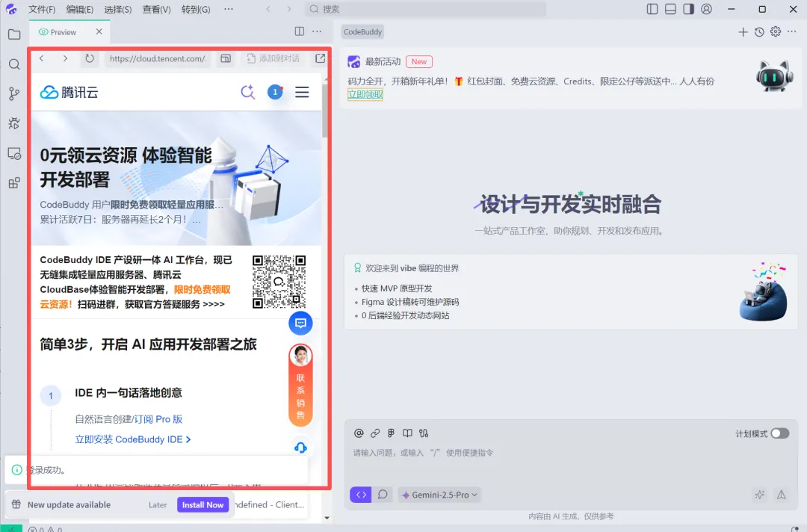Image resolution: width=807 pixels, height=532 pixels.
Task: Open the remote explorer monitor icon
Action: click(14, 153)
